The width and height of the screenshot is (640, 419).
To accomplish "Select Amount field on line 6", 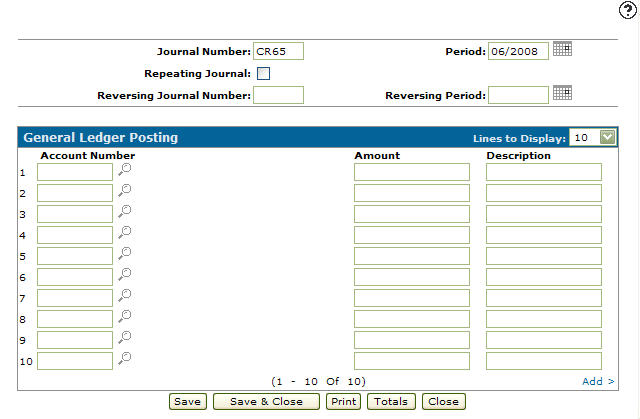I will pyautogui.click(x=412, y=277).
